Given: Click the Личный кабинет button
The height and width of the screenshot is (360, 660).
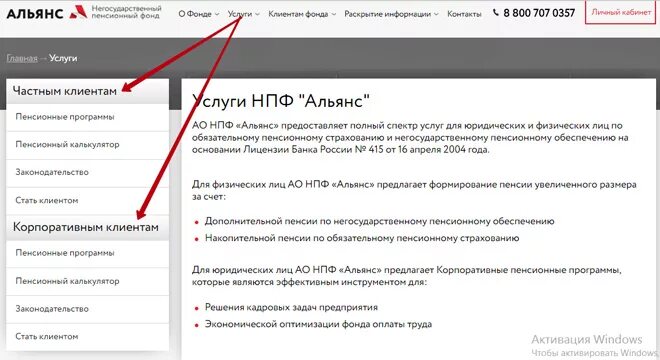Looking at the screenshot, I should click(x=620, y=12).
